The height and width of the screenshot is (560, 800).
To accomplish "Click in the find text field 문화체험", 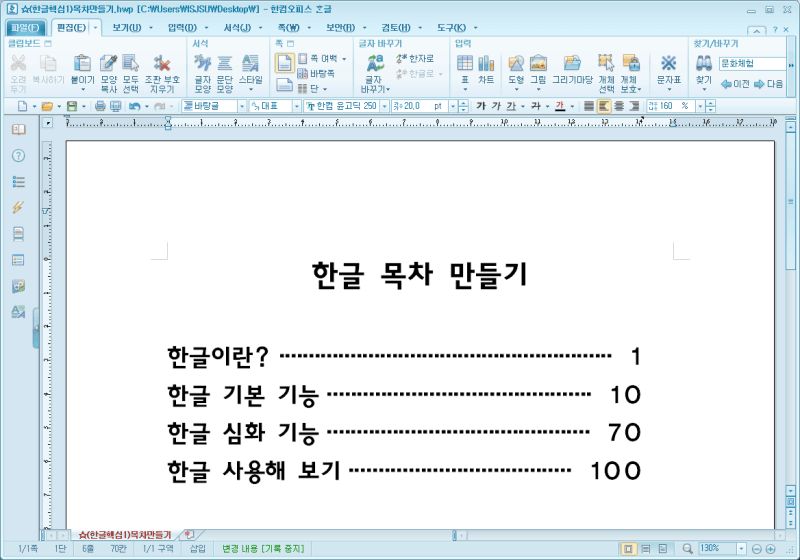I will point(752,64).
